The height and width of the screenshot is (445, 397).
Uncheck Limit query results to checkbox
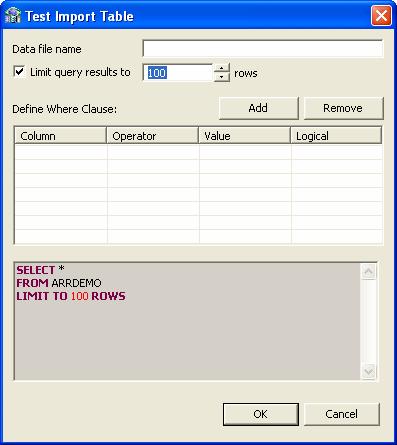(19, 72)
